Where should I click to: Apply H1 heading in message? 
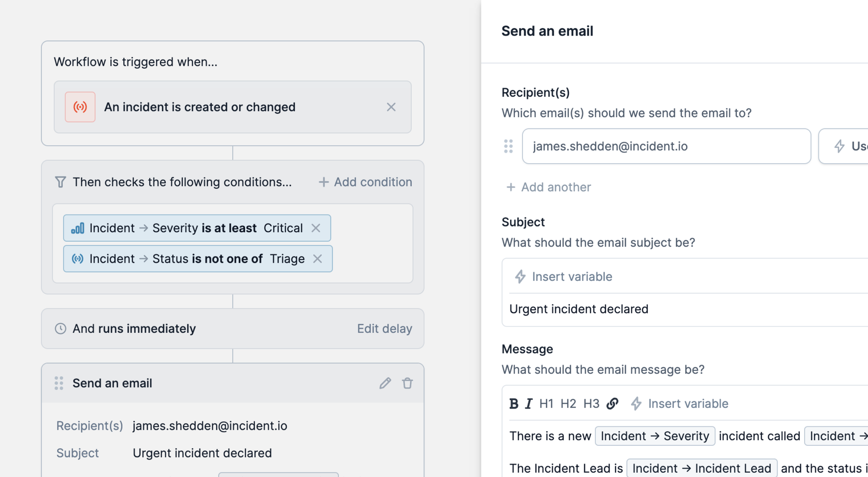tap(546, 404)
